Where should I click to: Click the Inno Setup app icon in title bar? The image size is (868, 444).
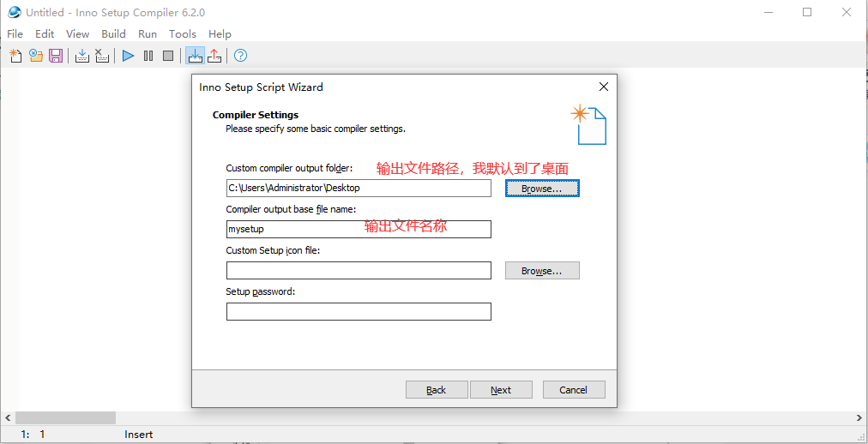coord(15,12)
